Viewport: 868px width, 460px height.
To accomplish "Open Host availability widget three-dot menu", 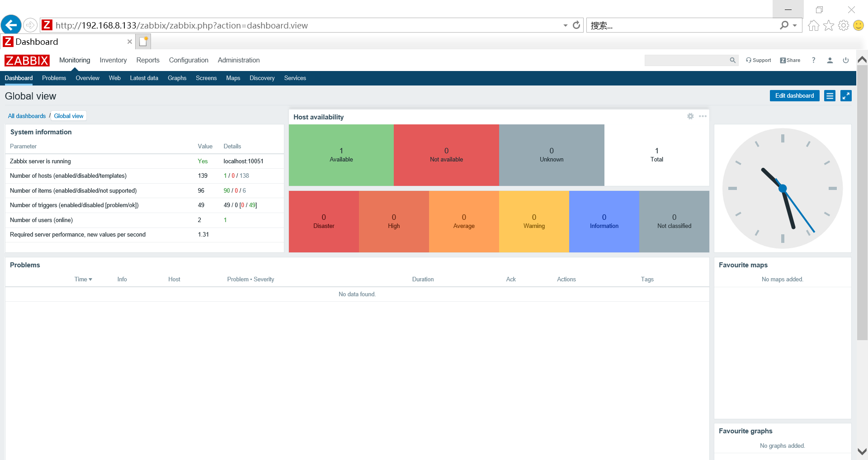I will point(703,116).
